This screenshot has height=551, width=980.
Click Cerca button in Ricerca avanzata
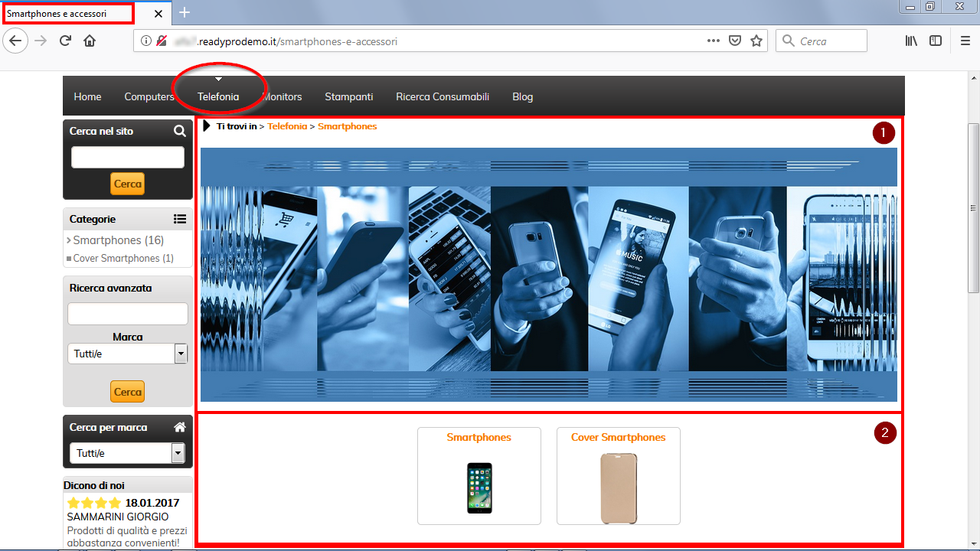(128, 391)
